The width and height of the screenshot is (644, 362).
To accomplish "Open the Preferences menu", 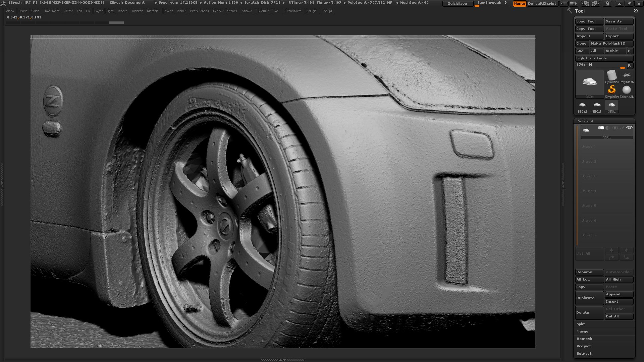I will pyautogui.click(x=199, y=11).
